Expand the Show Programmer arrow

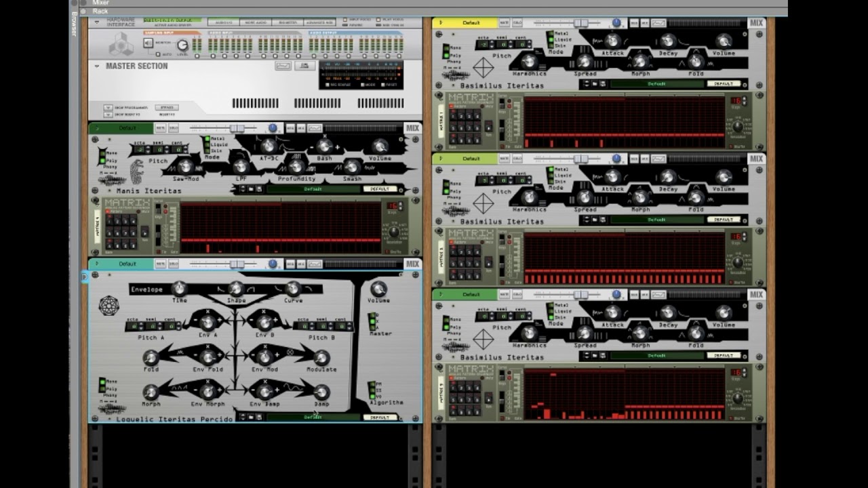coord(108,107)
